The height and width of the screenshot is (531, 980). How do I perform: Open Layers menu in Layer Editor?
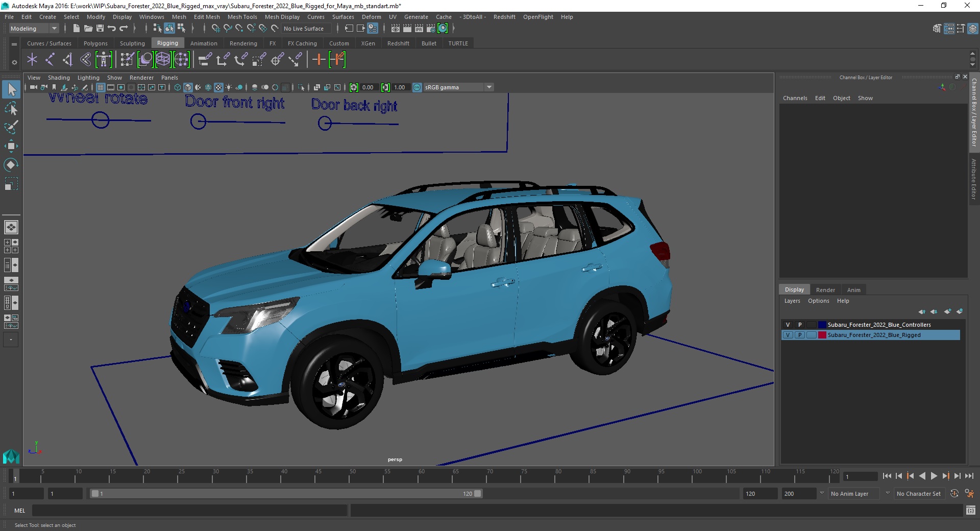[792, 301]
